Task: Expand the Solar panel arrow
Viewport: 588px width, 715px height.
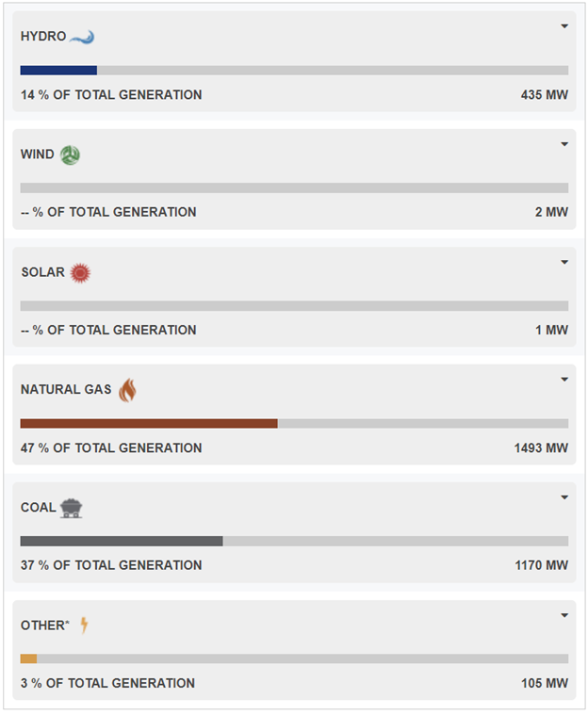Action: 564,262
